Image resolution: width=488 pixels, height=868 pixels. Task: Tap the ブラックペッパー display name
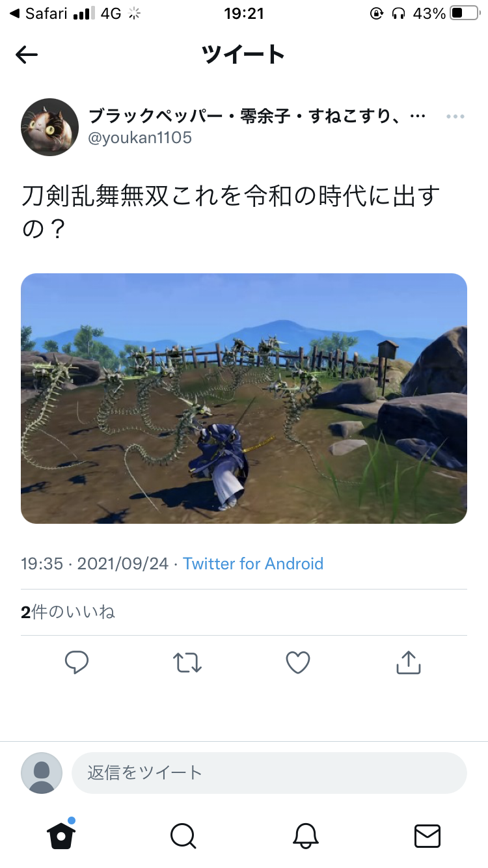[x=257, y=116]
